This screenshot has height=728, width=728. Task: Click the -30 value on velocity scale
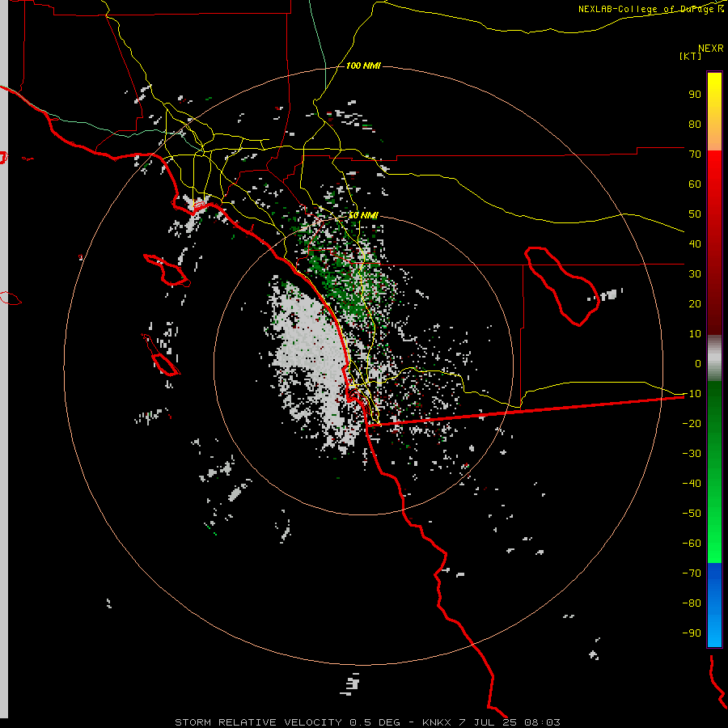tap(692, 454)
